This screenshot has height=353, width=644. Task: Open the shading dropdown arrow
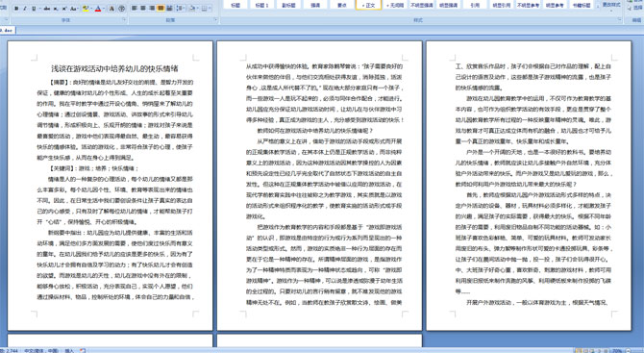tap(198, 8)
